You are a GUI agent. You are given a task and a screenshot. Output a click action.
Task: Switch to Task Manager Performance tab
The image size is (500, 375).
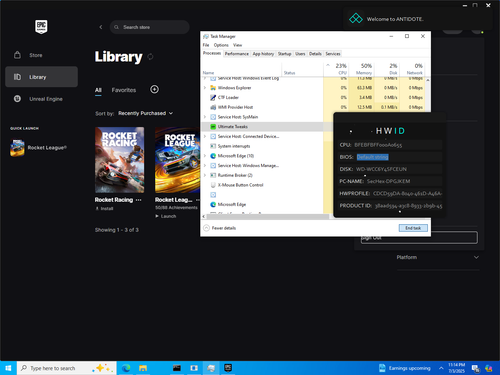[237, 54]
